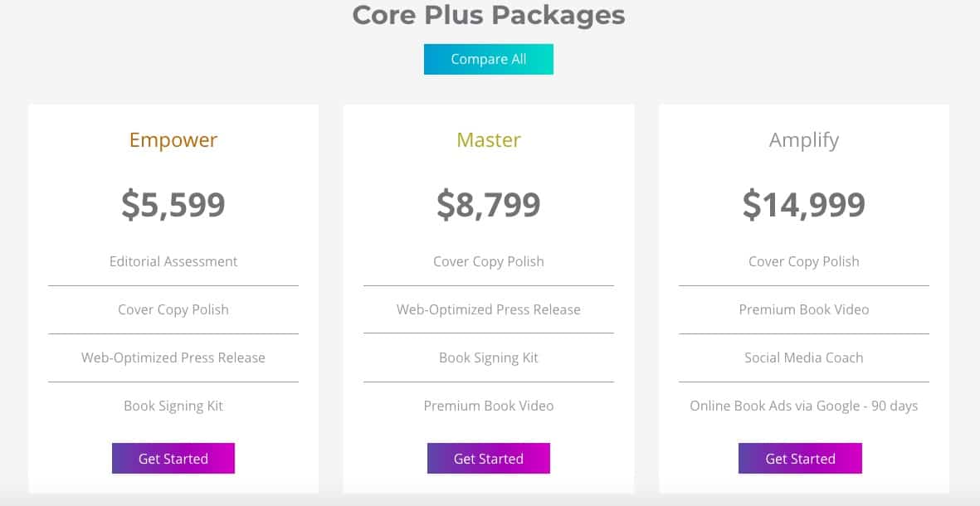This screenshot has width=980, height=506.
Task: Click Book Signing Kit in the Master package
Action: click(489, 358)
